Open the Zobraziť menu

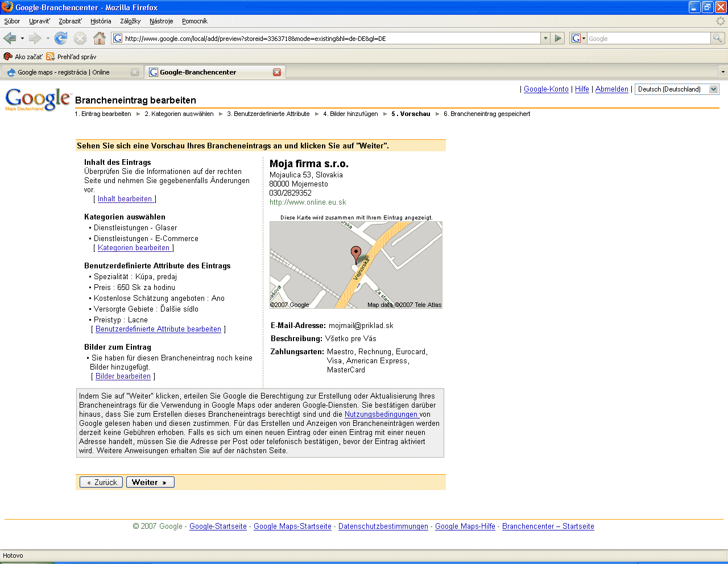[70, 21]
